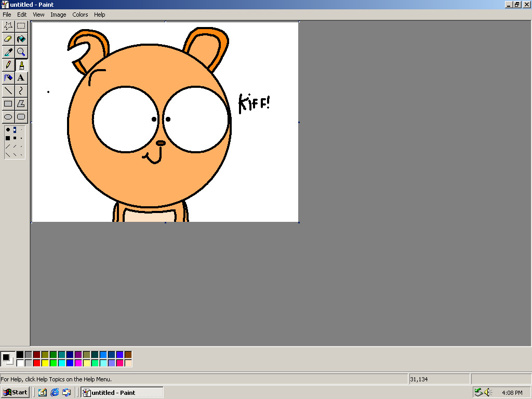The image size is (532, 399).
Task: Select the bright red palette color
Action: point(37,363)
